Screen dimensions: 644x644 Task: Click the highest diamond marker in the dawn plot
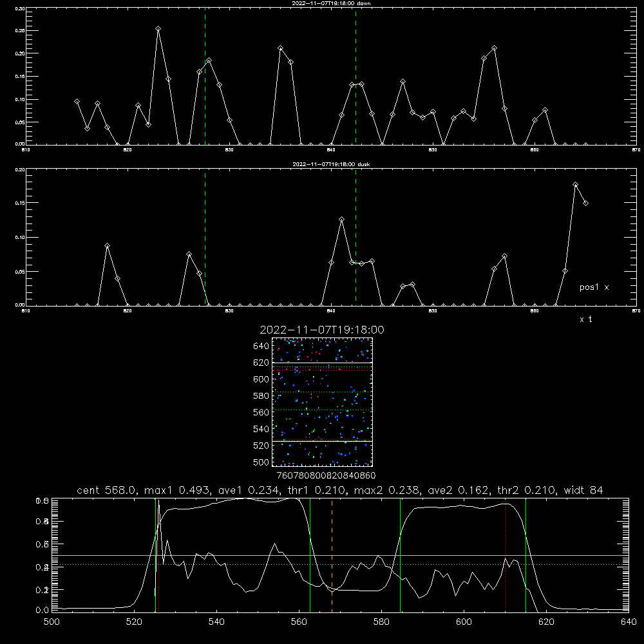(158, 29)
